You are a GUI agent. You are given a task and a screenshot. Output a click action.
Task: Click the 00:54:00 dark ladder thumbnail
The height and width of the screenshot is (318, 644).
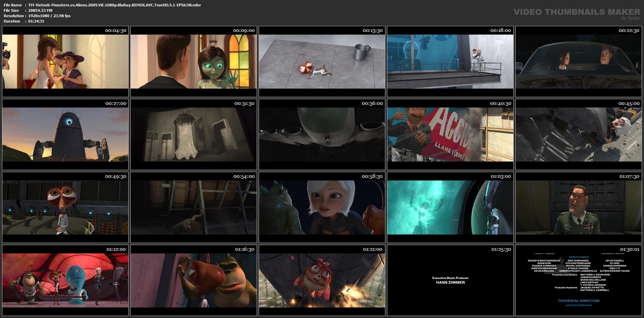(x=194, y=207)
